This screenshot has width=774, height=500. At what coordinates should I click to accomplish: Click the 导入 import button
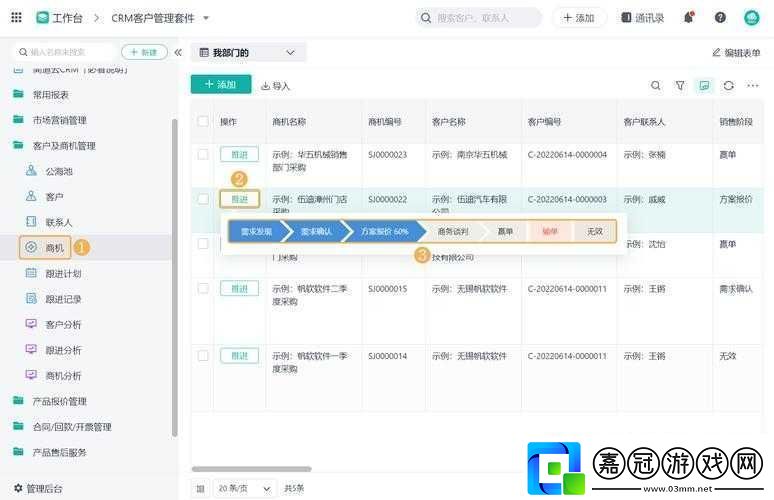point(275,86)
